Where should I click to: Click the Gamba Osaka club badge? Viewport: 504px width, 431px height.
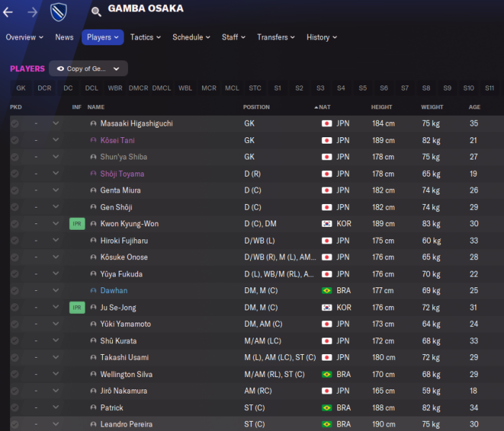[59, 11]
